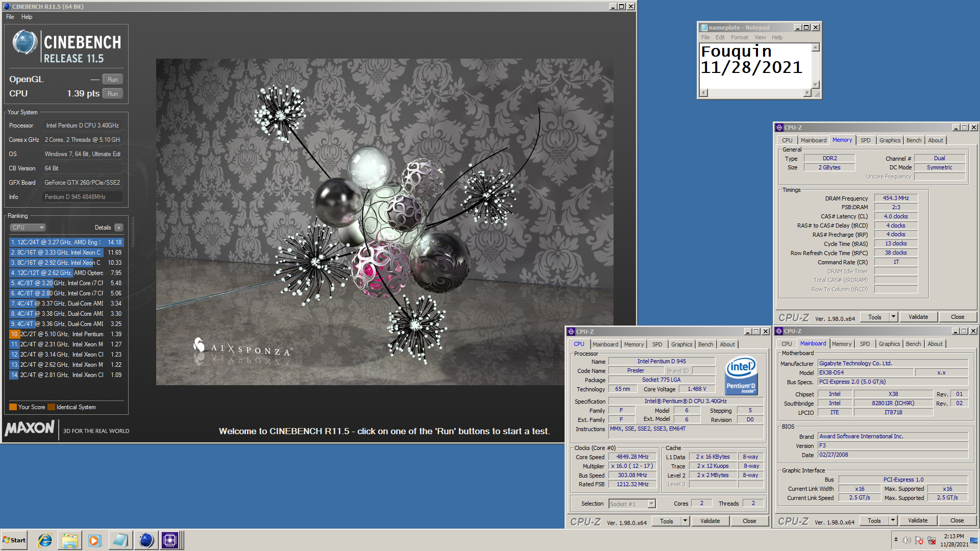Click the network tray icon
Screen dimensions: 980x551
[x=932, y=540]
